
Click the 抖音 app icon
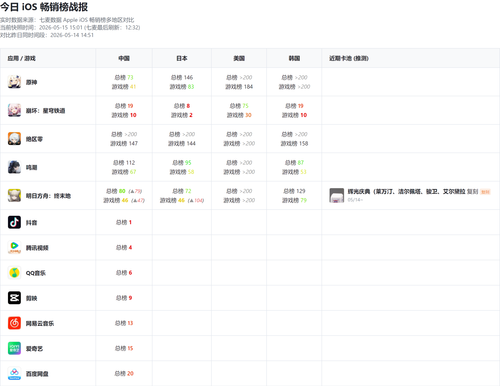coord(14,222)
